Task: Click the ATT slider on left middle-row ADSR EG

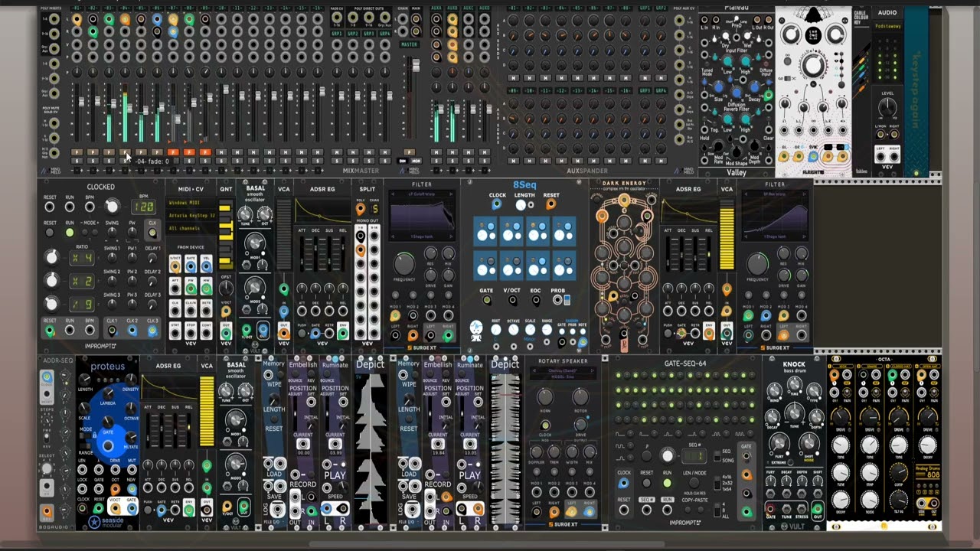Action: (302, 255)
